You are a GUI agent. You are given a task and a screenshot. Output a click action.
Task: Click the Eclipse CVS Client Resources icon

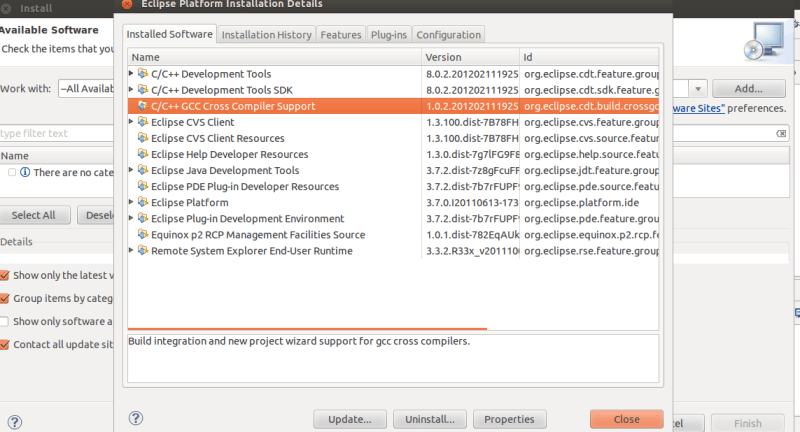143,138
